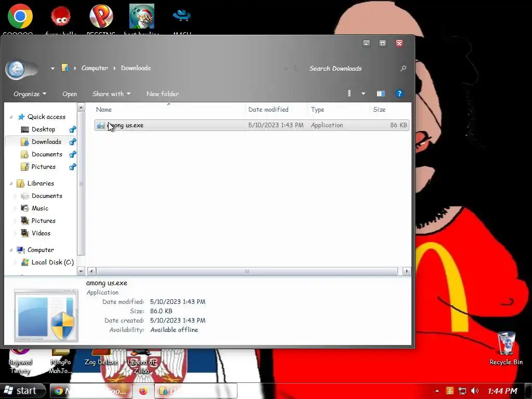This screenshot has width=532, height=399.
Task: Select the Videos library
Action: click(41, 233)
